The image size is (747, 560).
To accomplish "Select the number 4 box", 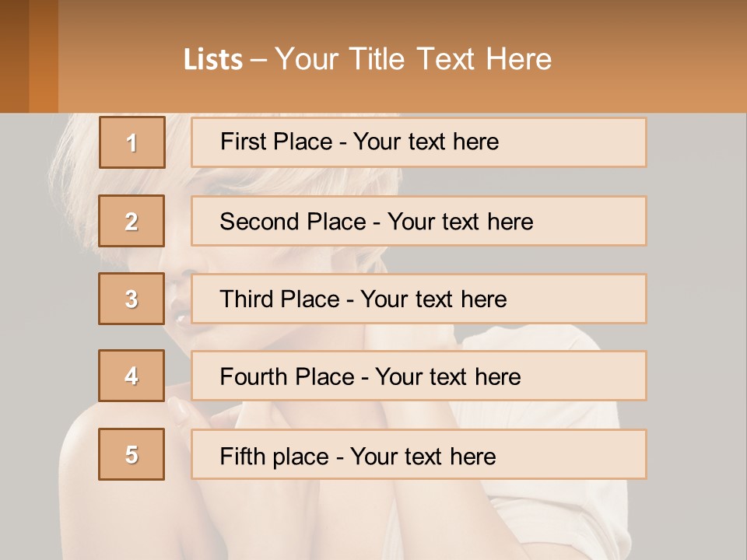I will (x=132, y=376).
